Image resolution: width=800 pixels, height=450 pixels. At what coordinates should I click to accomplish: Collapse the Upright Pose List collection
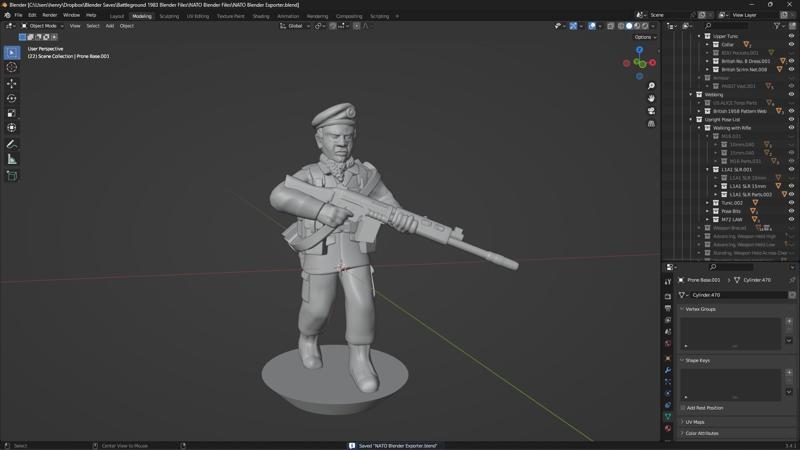click(x=691, y=119)
